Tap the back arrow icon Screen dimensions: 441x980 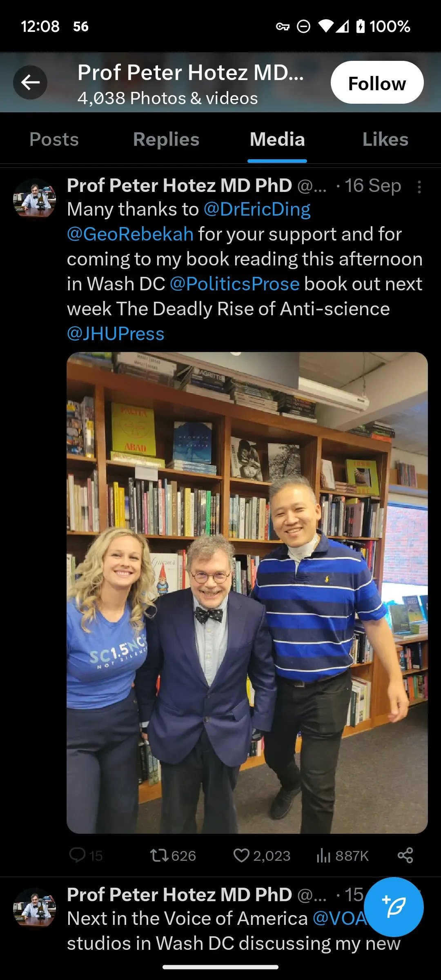(30, 82)
